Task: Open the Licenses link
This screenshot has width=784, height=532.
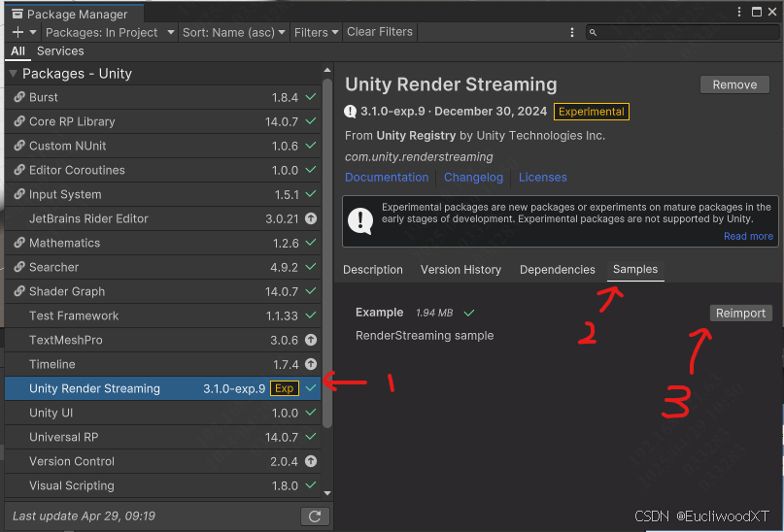Action: tap(542, 178)
